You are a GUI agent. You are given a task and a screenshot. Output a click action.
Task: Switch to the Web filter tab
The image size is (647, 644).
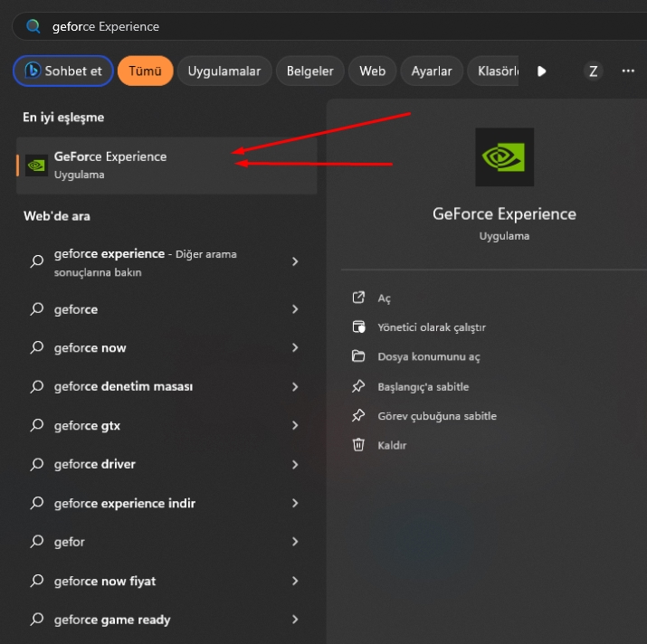pos(372,71)
